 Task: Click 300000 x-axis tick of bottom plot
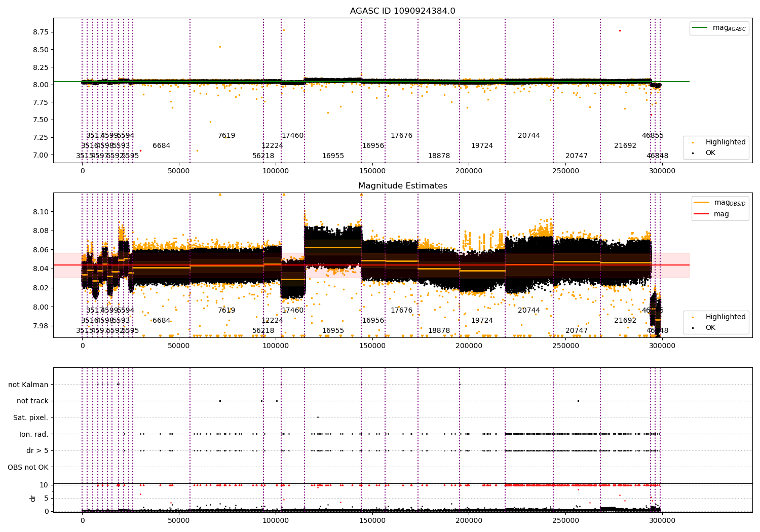pyautogui.click(x=662, y=521)
